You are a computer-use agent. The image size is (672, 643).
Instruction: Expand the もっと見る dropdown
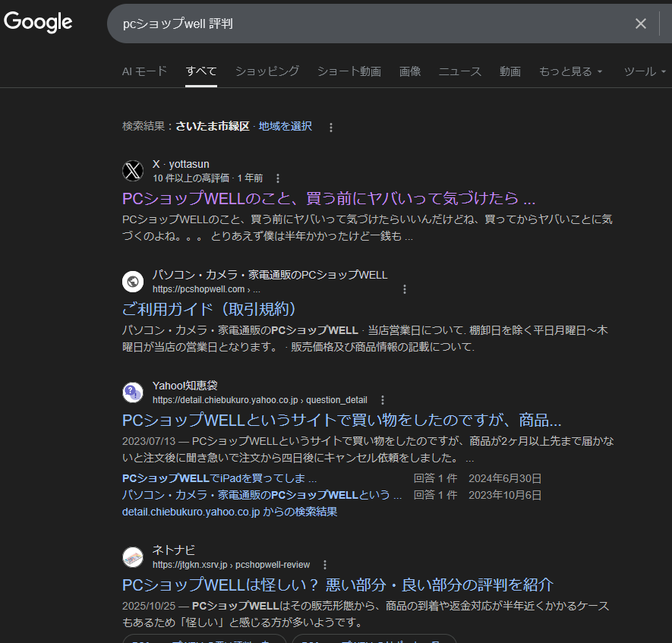(x=570, y=71)
